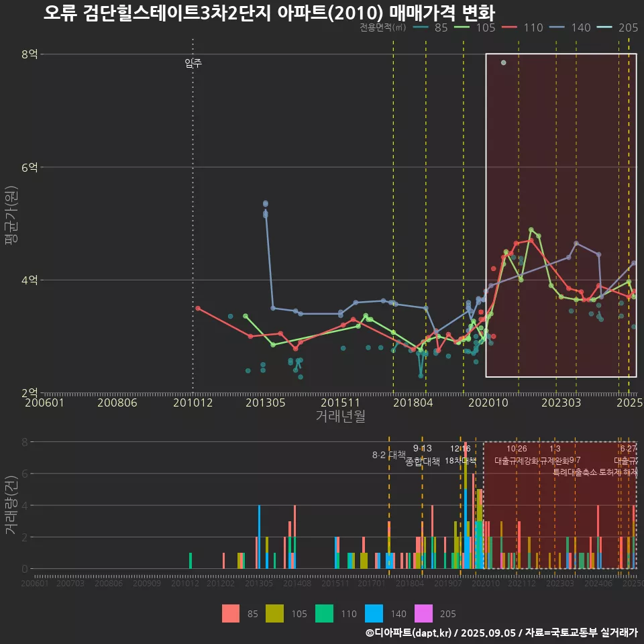Image resolution: width=644 pixels, height=644 pixels.
Task: Click the 201804 price chart x-axis label
Action: coord(413,402)
